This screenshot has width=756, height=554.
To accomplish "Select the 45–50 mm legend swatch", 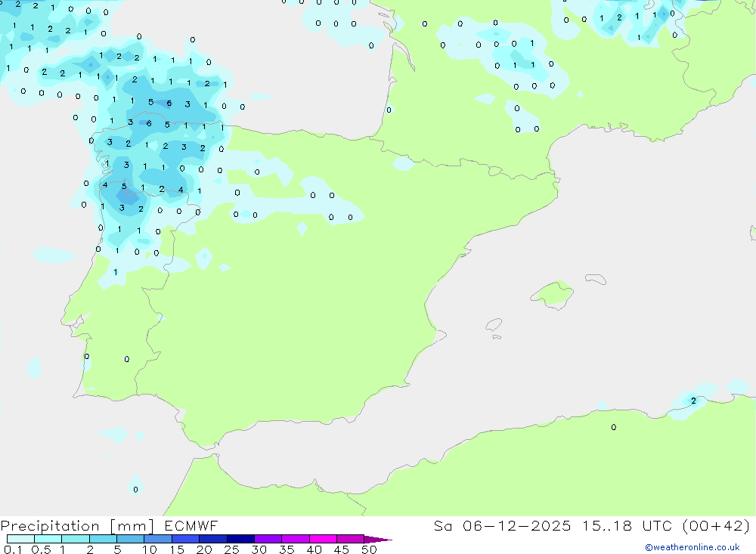I will (350, 539).
